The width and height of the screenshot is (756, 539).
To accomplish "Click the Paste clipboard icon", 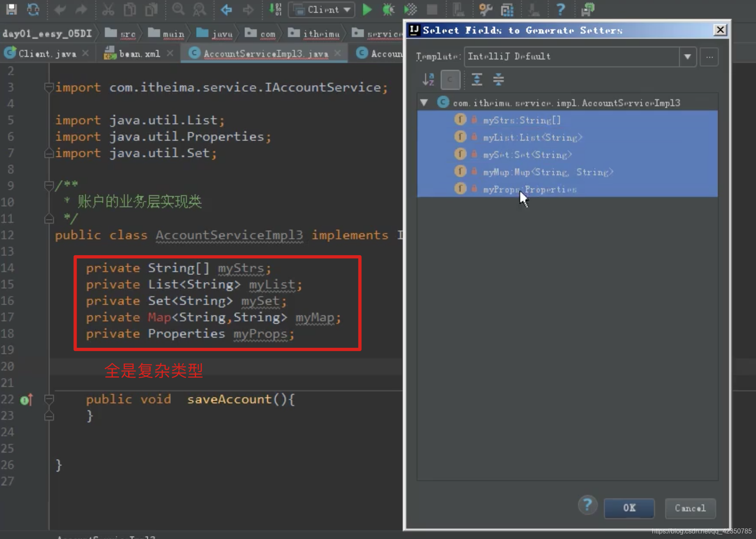I will (152, 9).
